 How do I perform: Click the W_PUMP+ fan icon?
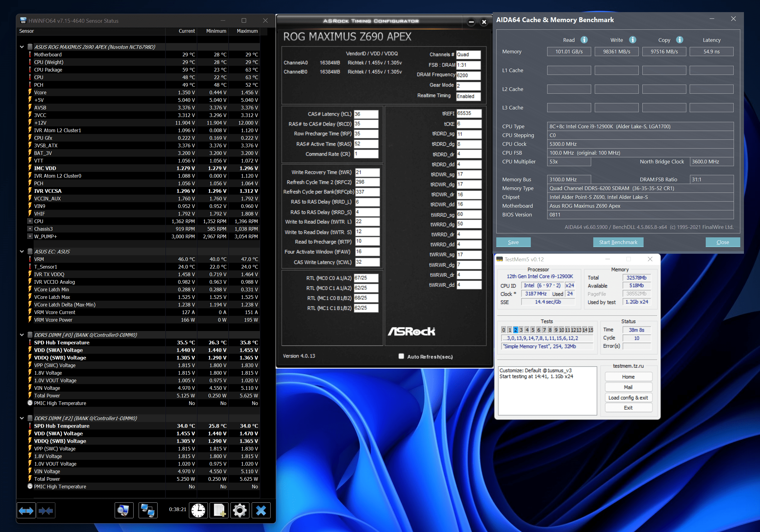pyautogui.click(x=30, y=236)
